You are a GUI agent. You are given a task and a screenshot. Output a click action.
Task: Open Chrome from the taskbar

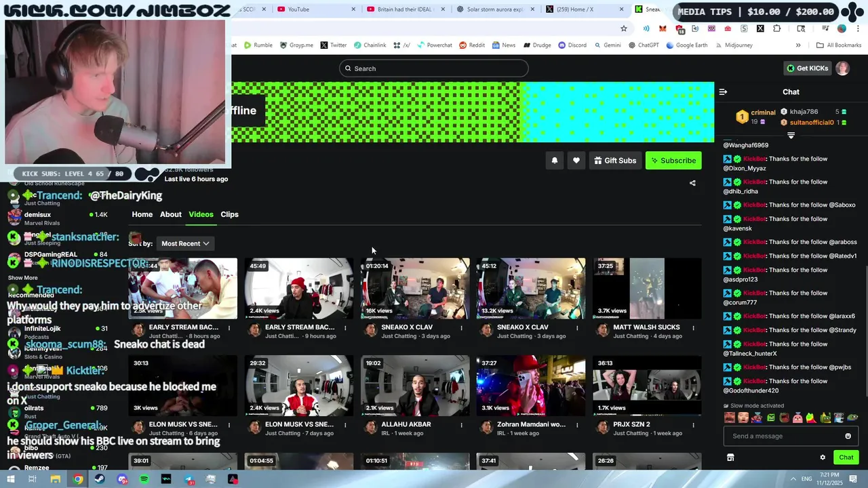click(x=78, y=479)
